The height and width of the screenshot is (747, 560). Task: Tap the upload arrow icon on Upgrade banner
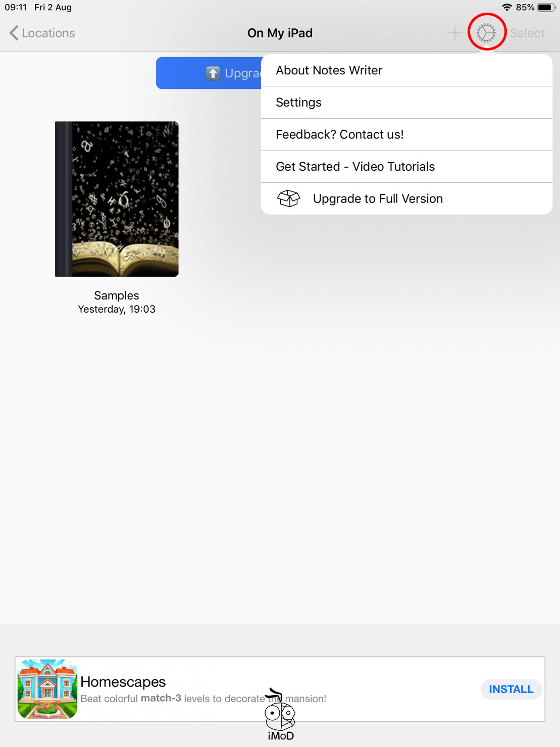[213, 73]
